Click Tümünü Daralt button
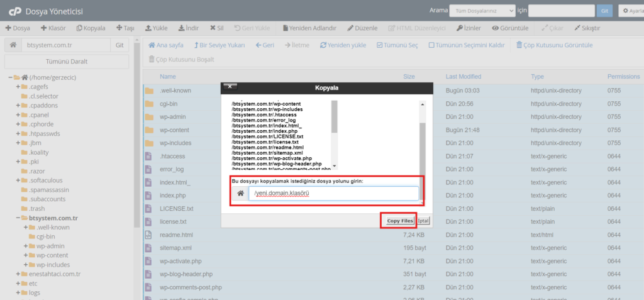Screen dimensions: 644x300 click(67, 62)
